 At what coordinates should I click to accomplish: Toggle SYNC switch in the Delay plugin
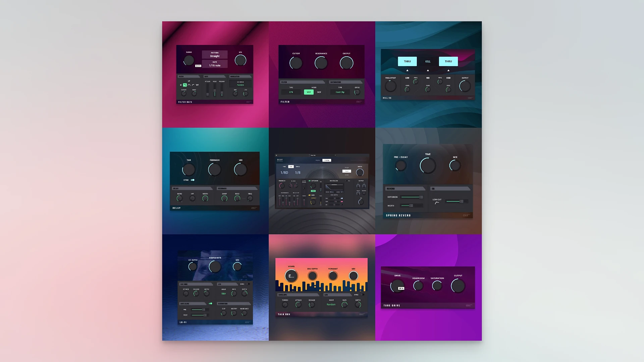click(x=193, y=180)
